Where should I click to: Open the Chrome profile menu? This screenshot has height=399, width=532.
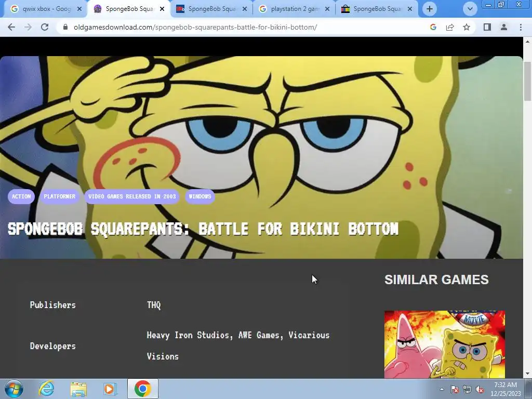[x=504, y=27]
